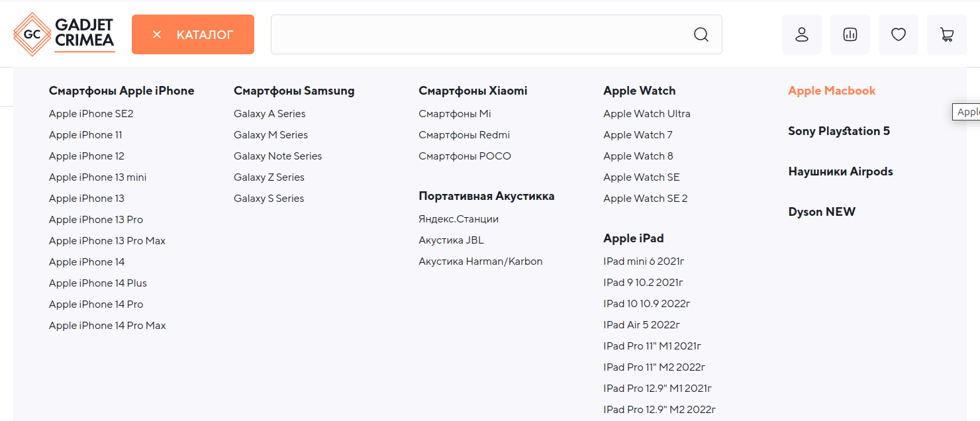The height and width of the screenshot is (421, 980).
Task: Open the Dyson NEW category
Action: [822, 212]
